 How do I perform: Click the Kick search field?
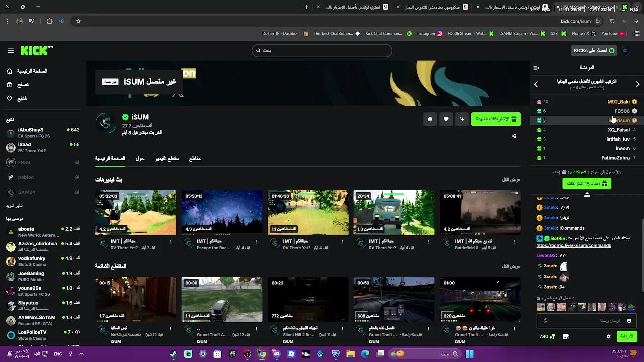click(322, 50)
